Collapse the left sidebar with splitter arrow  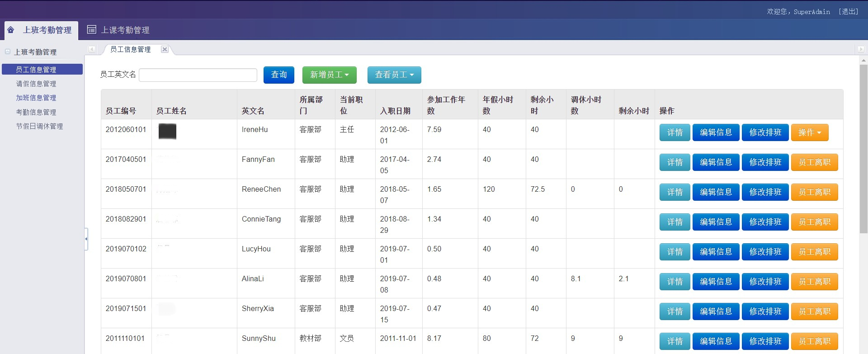86,239
